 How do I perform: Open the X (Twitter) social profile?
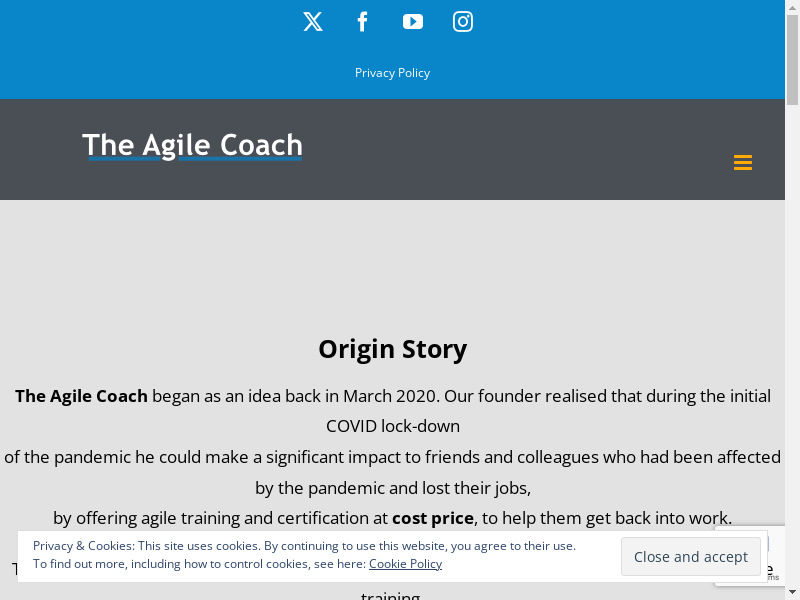[x=313, y=22]
